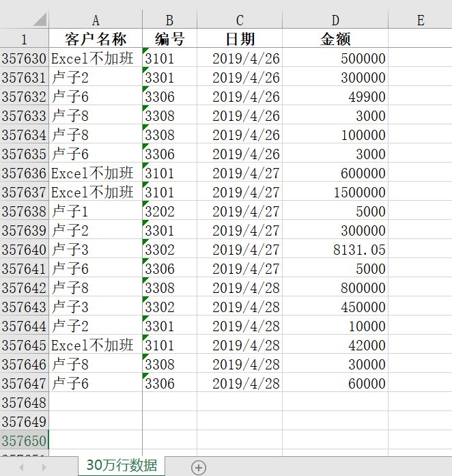Screen dimensions: 452x476
Task: Go to the previous sheet with the arrow
Action: [21, 467]
